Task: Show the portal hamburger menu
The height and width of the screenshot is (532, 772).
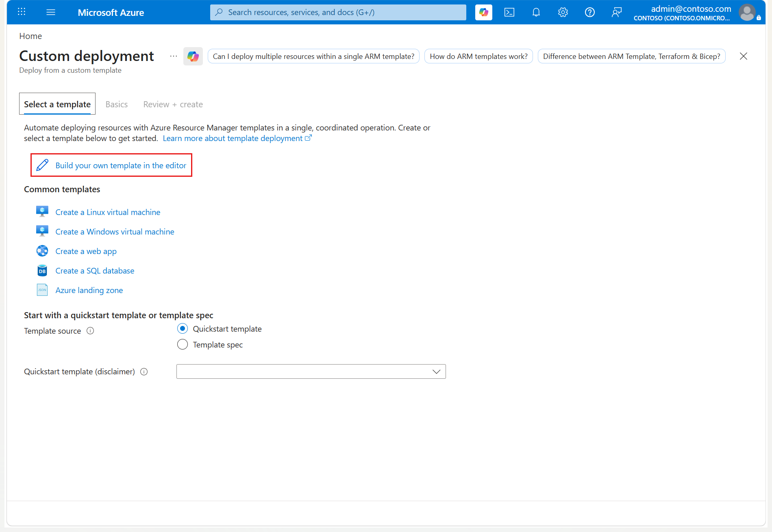Action: (x=51, y=12)
